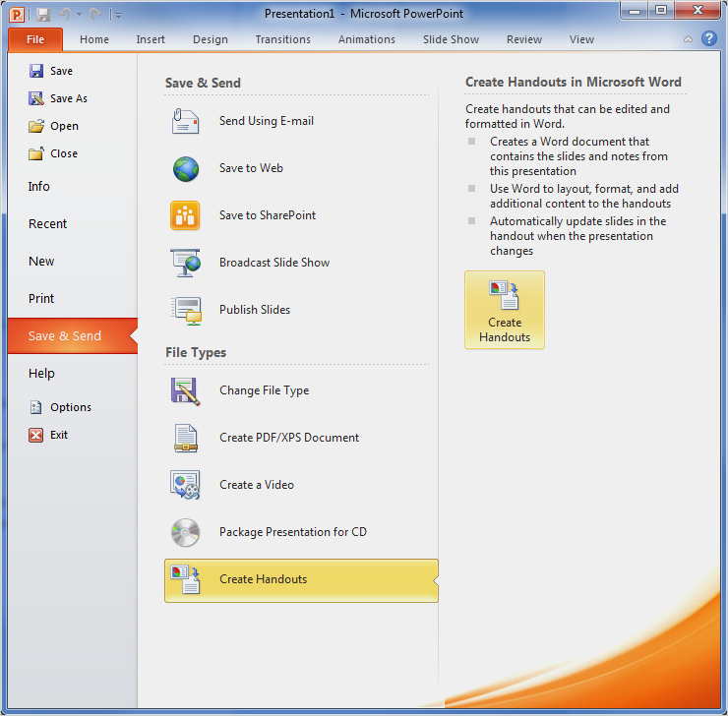
Task: Click the Broadcast Slide Show icon
Action: point(185,263)
